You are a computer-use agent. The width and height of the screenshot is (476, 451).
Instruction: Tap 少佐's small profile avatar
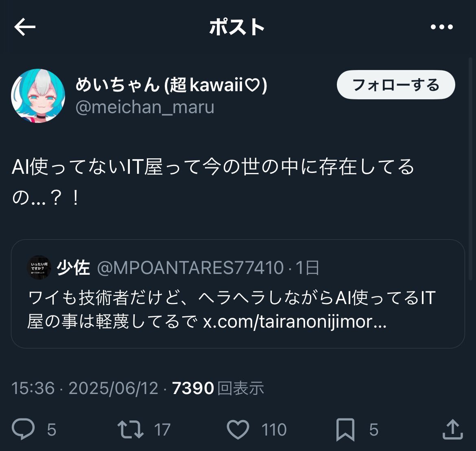(39, 267)
